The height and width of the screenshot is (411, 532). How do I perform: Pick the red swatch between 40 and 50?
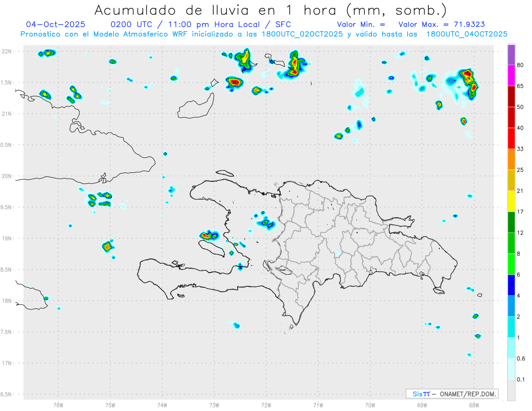(x=511, y=117)
